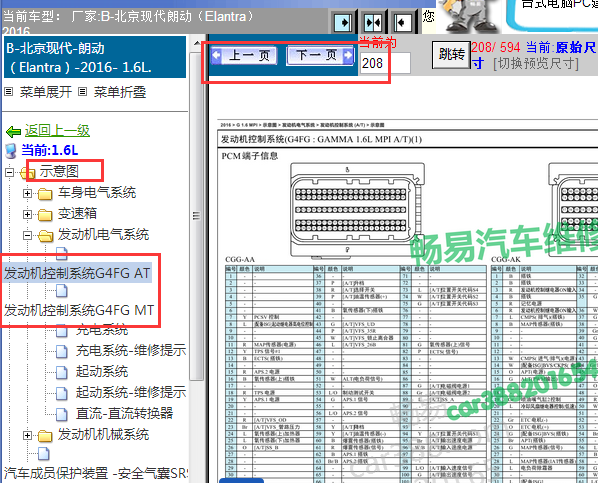The height and width of the screenshot is (483, 598).
Task: Select 发动机机械系统 in the tree
Action: 103,435
